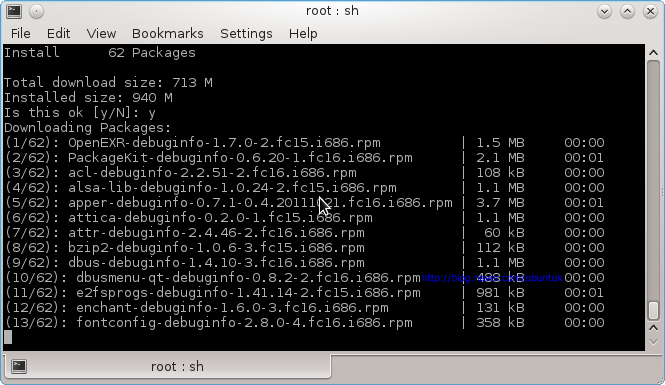Click the "131 kB" size value
The width and height of the screenshot is (665, 385).
pyautogui.click(x=500, y=308)
